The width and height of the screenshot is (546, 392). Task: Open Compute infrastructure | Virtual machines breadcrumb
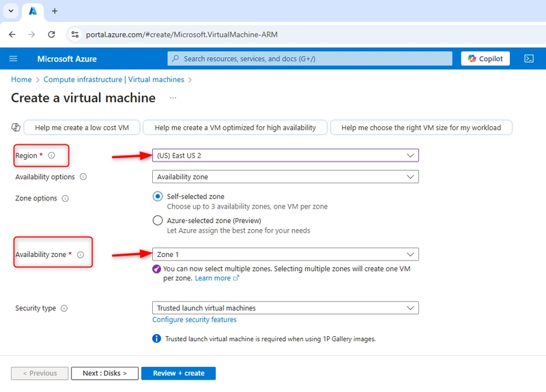point(114,79)
